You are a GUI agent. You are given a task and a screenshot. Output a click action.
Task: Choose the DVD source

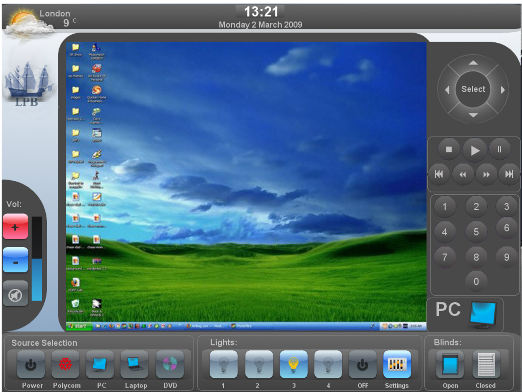coord(170,365)
